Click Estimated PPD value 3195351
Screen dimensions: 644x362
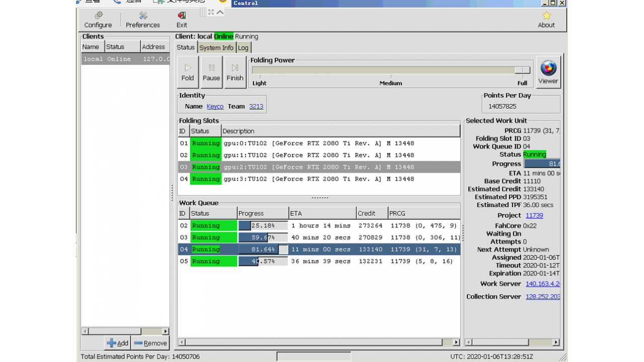tap(535, 197)
